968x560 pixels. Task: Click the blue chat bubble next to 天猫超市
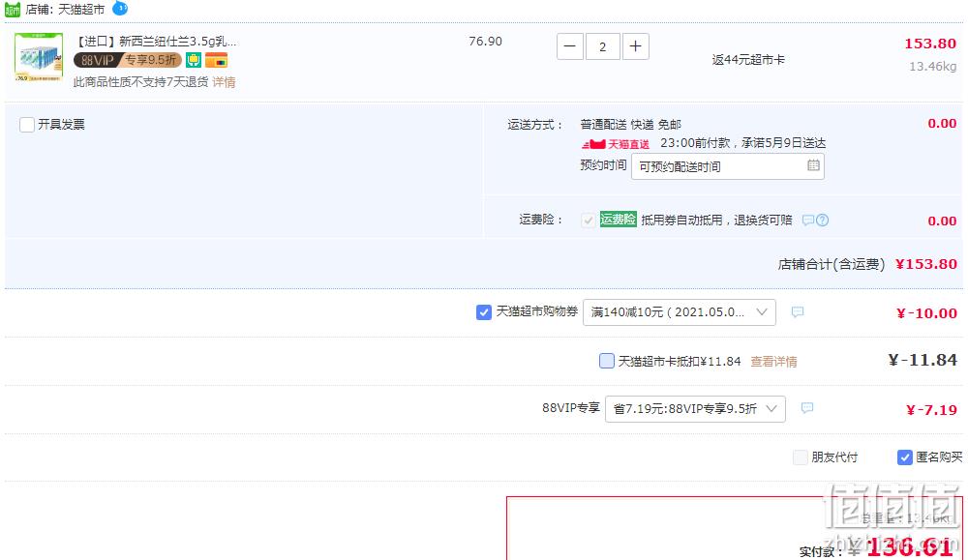coord(120,9)
